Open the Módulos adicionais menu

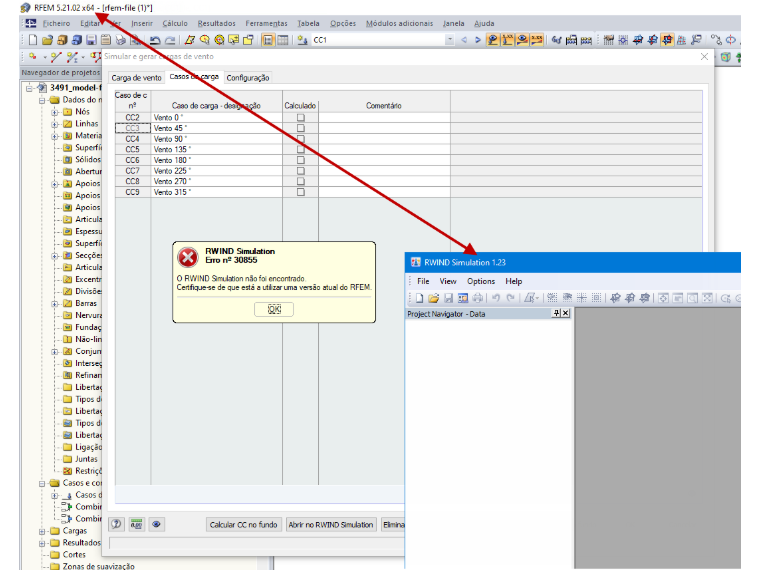(x=399, y=23)
